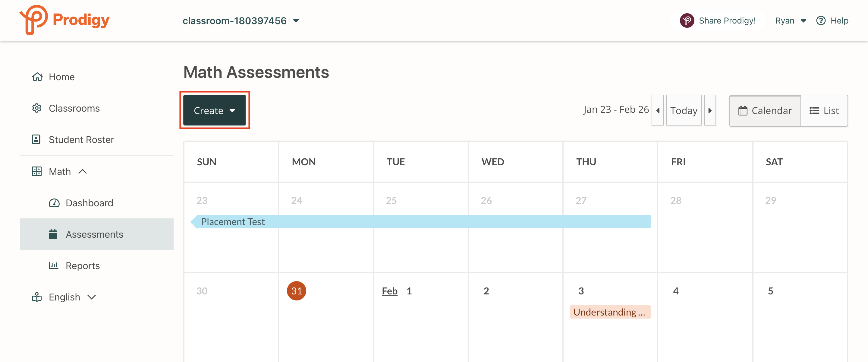This screenshot has width=868, height=362.
Task: Open Reports via the bar chart icon
Action: click(54, 265)
